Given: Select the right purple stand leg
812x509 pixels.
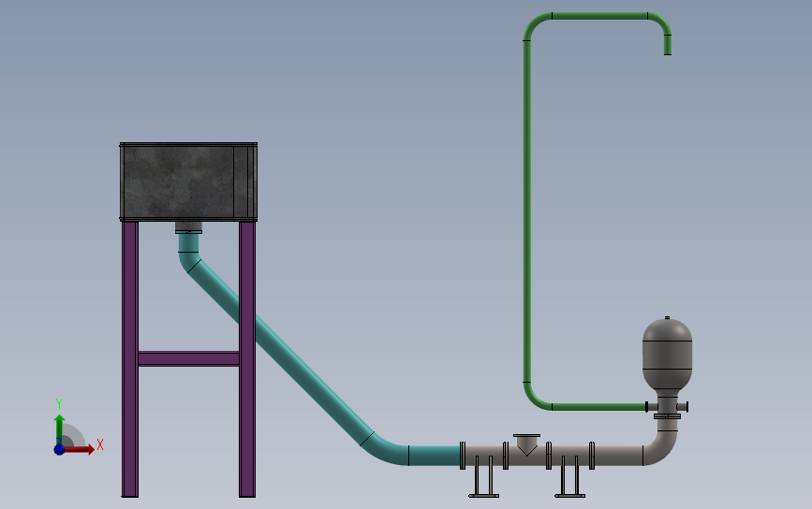Looking at the screenshot, I should (x=247, y=359).
